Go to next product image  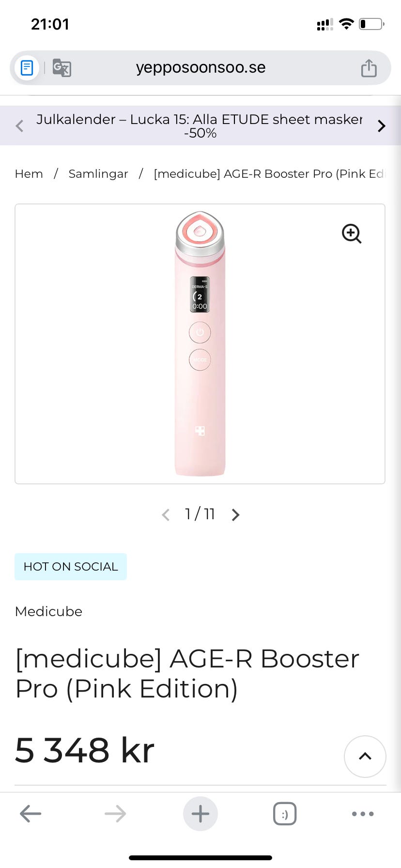235,514
